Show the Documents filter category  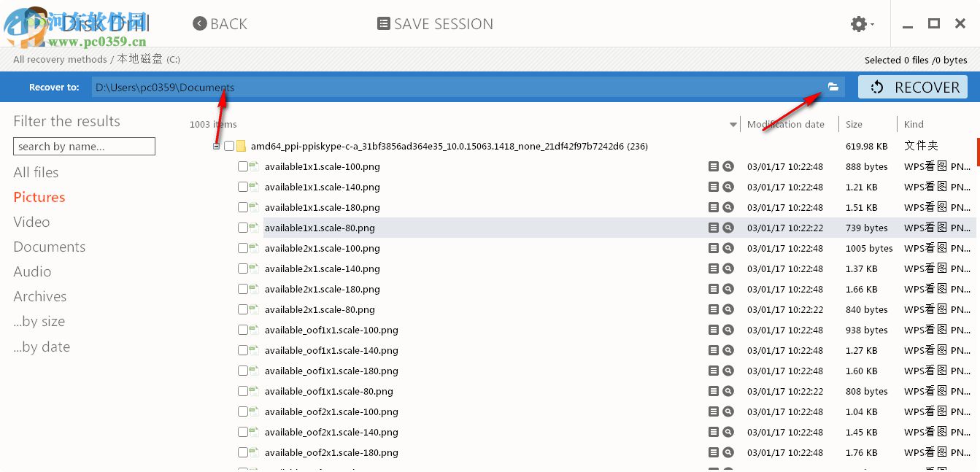[49, 247]
